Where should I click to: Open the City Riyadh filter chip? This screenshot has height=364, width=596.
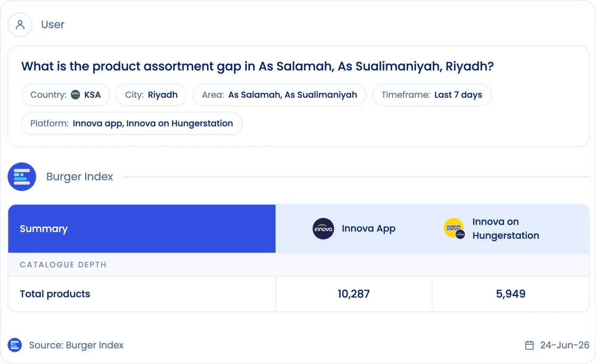click(x=151, y=95)
